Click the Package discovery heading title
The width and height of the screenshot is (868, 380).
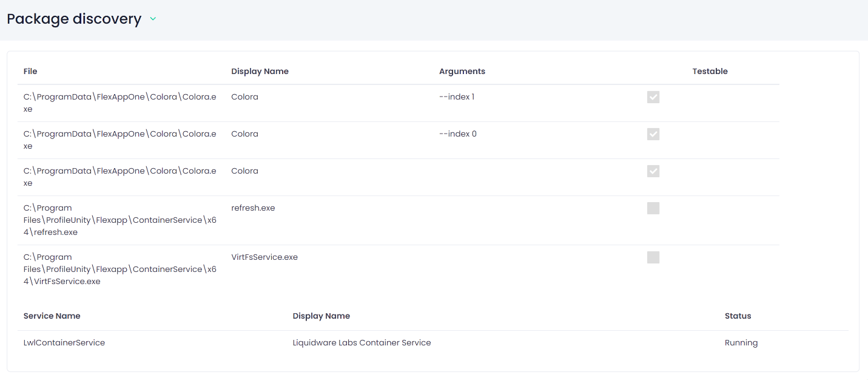pos(74,19)
